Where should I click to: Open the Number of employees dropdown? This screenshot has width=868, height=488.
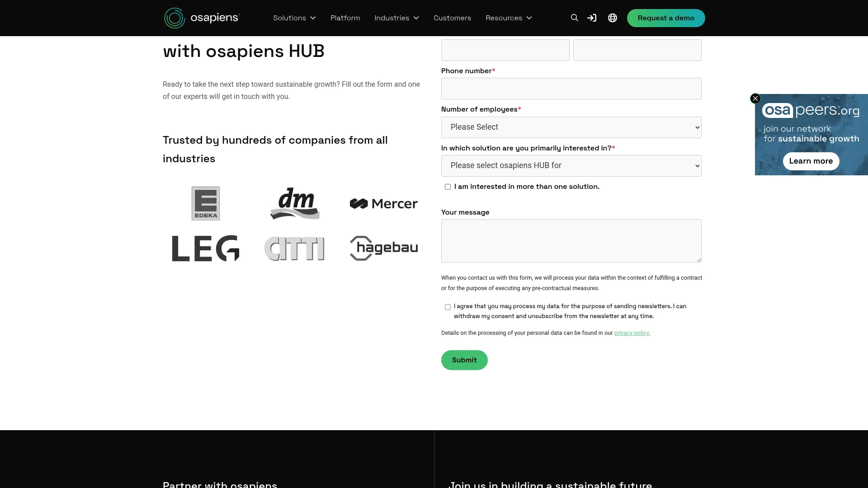coord(571,127)
